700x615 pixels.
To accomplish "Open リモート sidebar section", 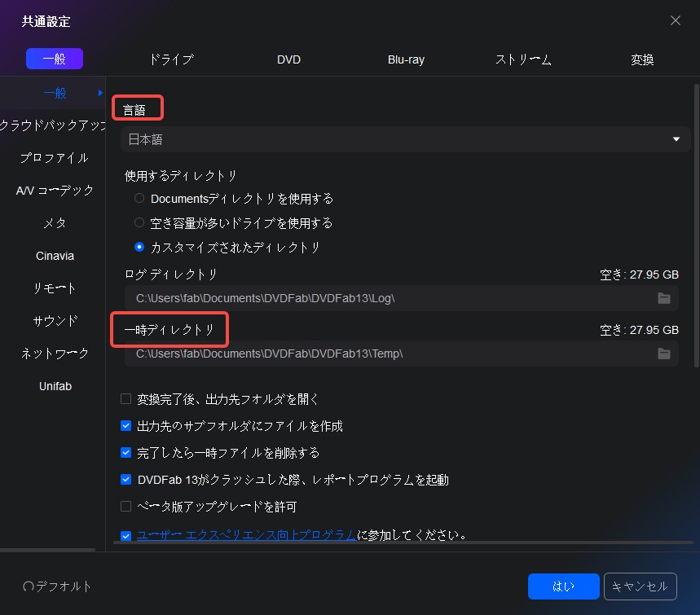I will 55,288.
